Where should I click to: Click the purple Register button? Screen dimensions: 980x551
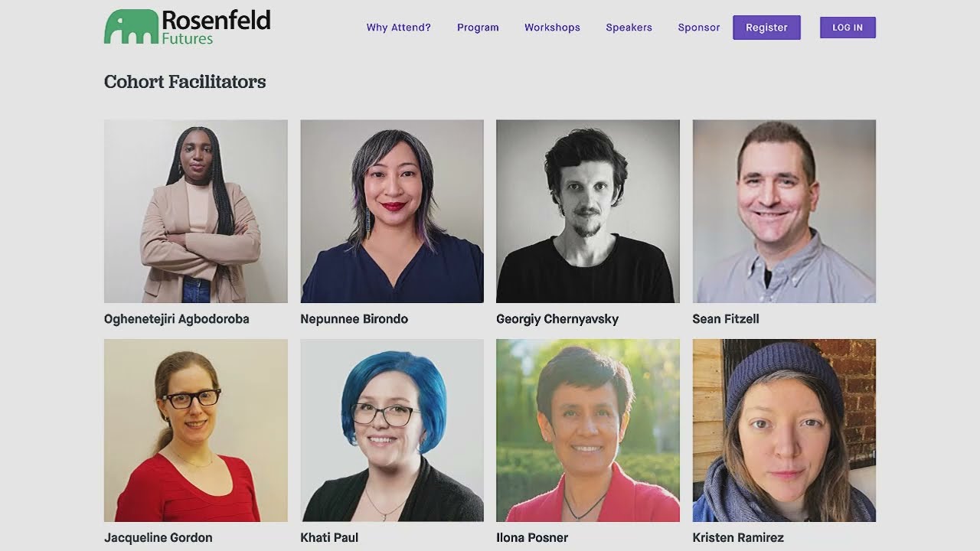point(766,28)
